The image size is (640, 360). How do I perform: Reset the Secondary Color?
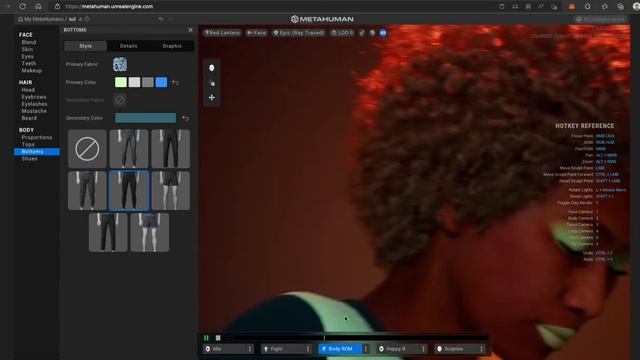tap(186, 118)
